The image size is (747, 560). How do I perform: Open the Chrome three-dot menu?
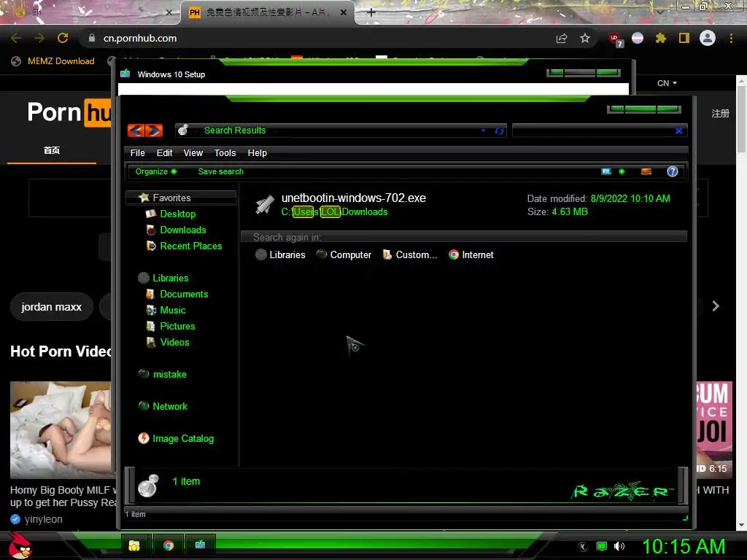pos(731,38)
